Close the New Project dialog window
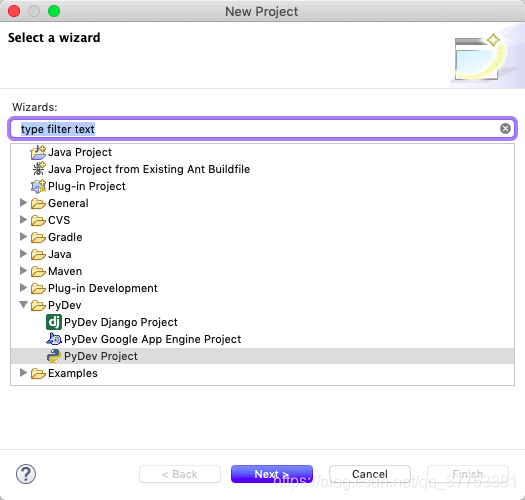This screenshot has height=500, width=525. coord(14,11)
